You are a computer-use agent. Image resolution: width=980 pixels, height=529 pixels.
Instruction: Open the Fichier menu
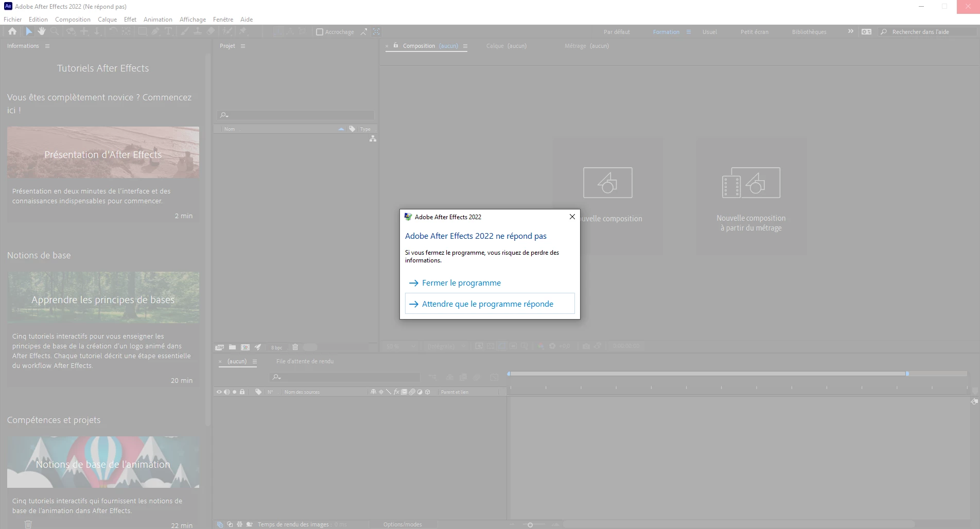pyautogui.click(x=13, y=20)
